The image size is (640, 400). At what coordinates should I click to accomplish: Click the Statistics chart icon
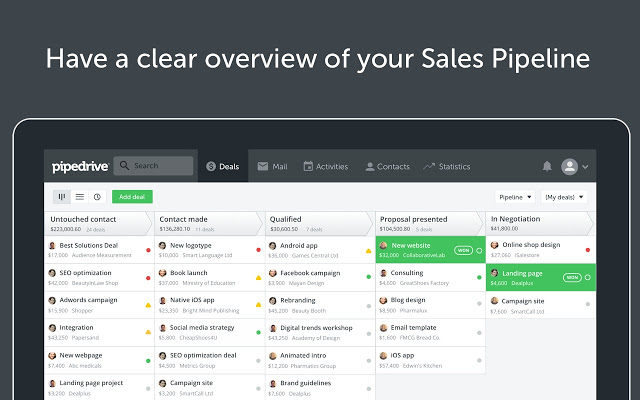429,166
